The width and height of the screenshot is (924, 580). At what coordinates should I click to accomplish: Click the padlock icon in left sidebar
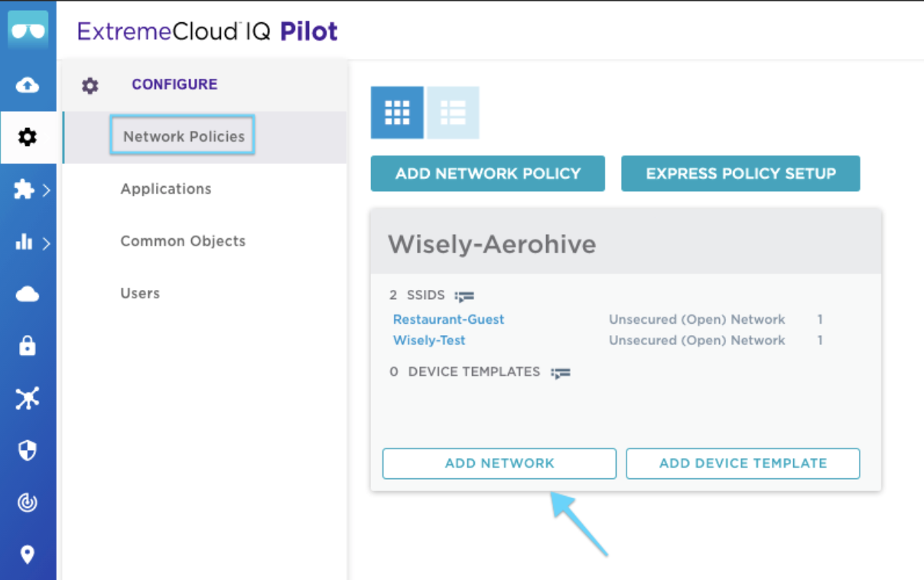coord(28,347)
